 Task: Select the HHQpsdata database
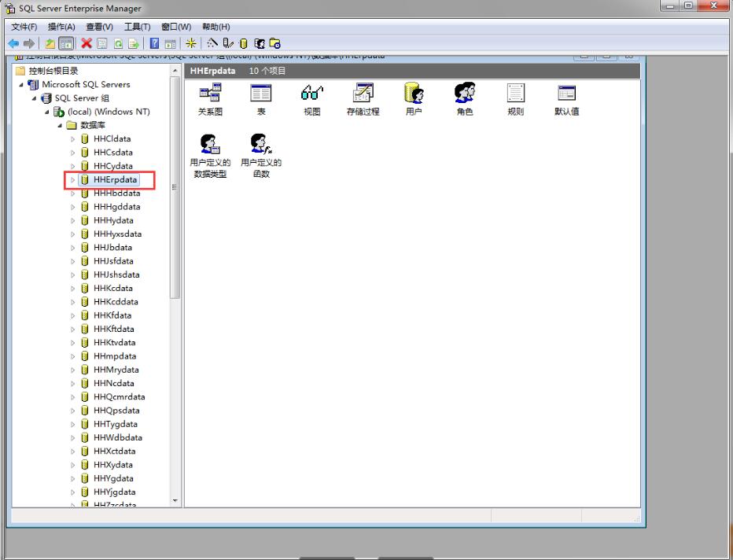tap(116, 411)
